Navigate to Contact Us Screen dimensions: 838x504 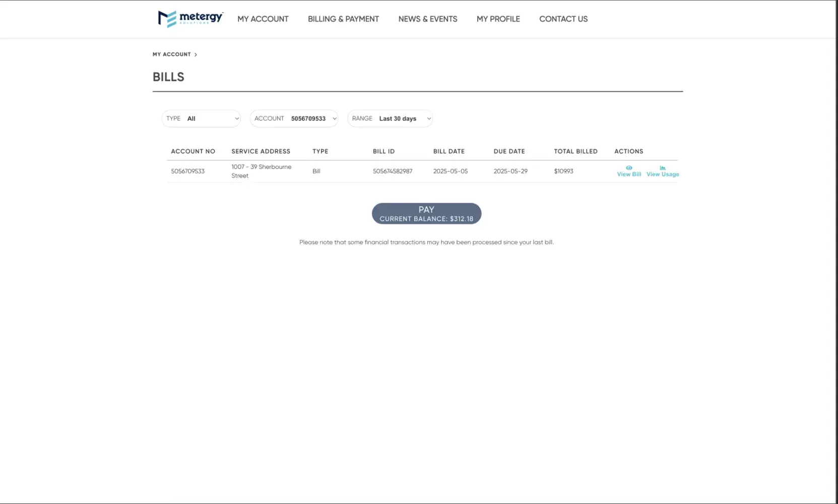click(x=563, y=19)
